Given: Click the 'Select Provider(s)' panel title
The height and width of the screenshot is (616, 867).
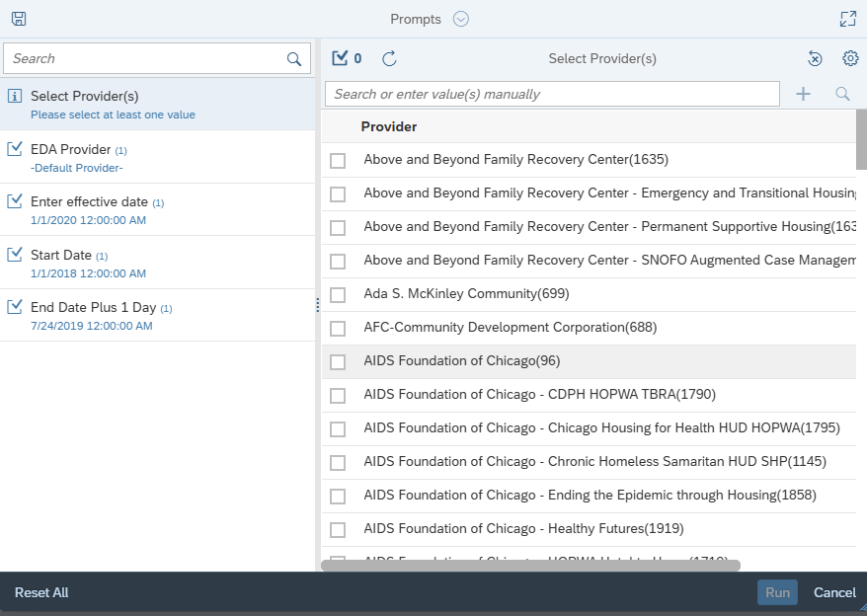Looking at the screenshot, I should point(602,58).
